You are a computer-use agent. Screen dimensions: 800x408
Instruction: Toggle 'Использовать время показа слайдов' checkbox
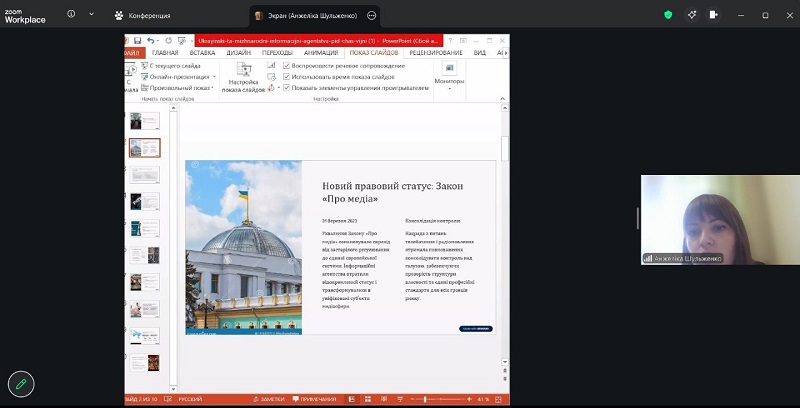287,77
